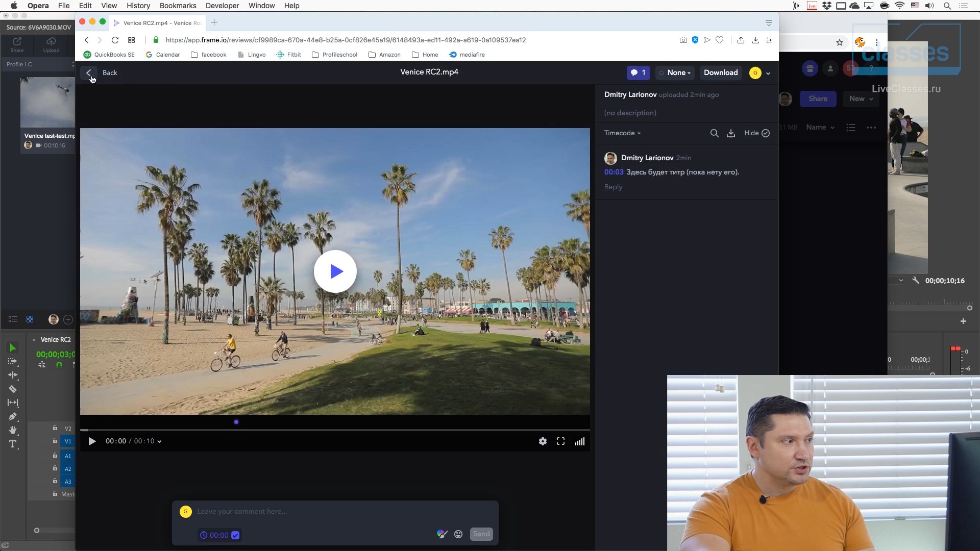980x551 pixels.
Task: Open the emoji picker in comment box
Action: (458, 534)
